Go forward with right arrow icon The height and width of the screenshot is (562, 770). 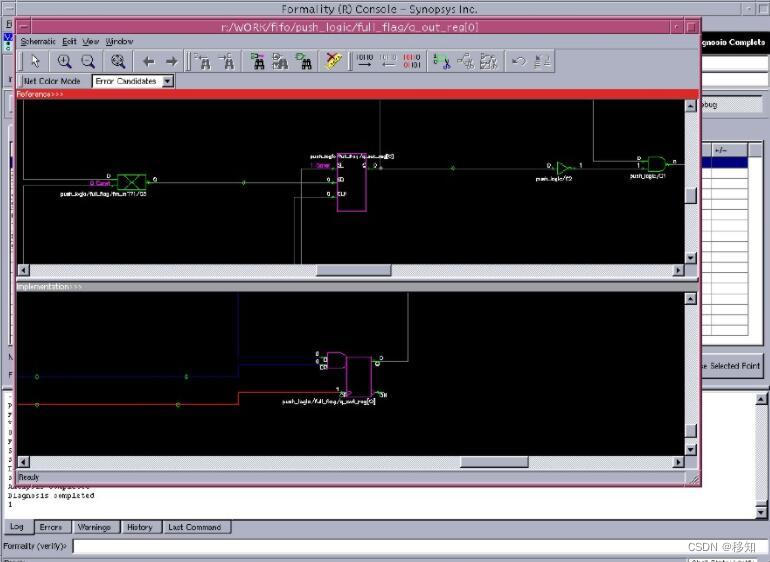171,61
